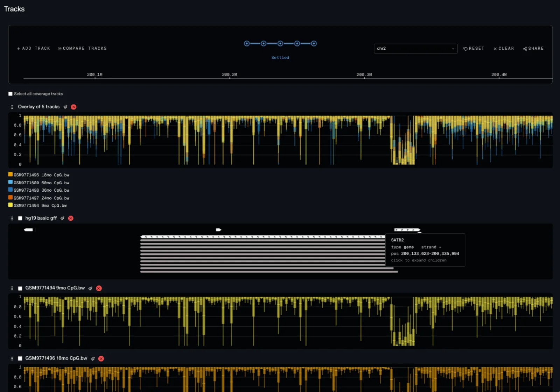Screen dimensions: 560x392
Task: Click the yellow GSM9771494 9mo legend swatch
Action: point(10,205)
